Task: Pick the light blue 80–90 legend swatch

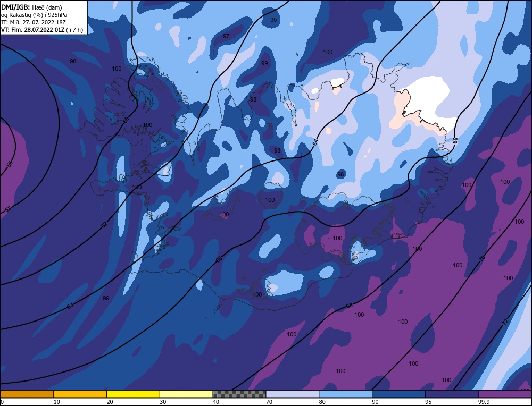Action: (x=345, y=394)
